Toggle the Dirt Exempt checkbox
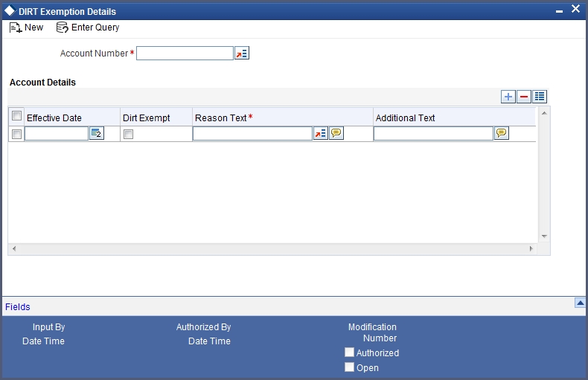 tap(128, 134)
